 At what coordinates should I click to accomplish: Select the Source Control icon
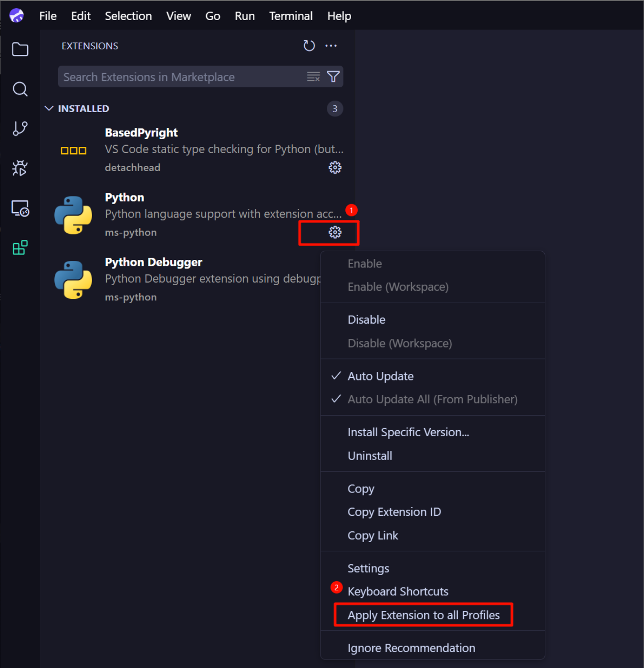(x=20, y=128)
